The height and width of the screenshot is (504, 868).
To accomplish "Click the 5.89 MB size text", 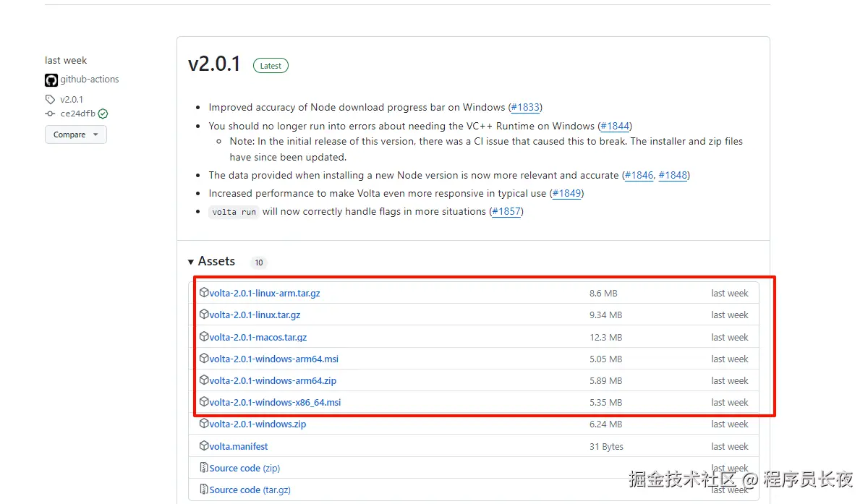I will 605,380.
